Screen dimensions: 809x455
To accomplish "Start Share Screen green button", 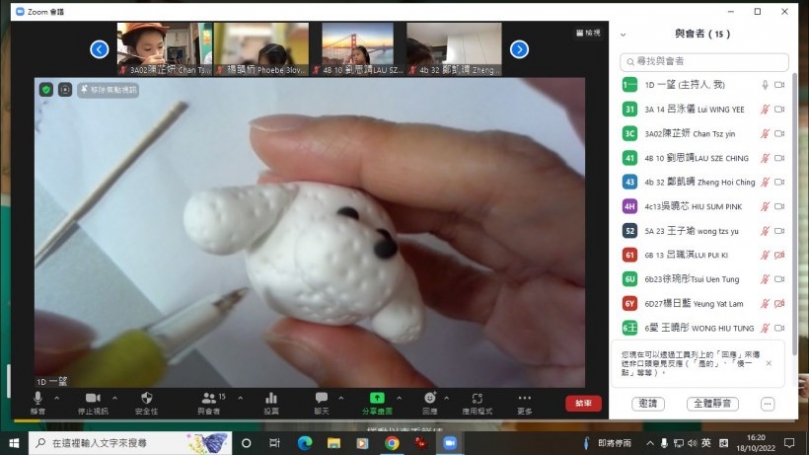I will pyautogui.click(x=377, y=402).
